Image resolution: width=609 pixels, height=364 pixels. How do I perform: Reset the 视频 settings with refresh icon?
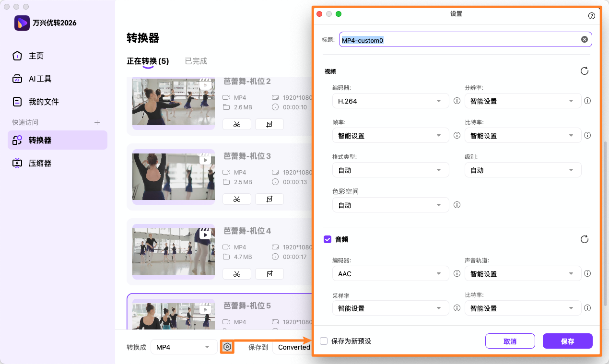[x=584, y=70]
